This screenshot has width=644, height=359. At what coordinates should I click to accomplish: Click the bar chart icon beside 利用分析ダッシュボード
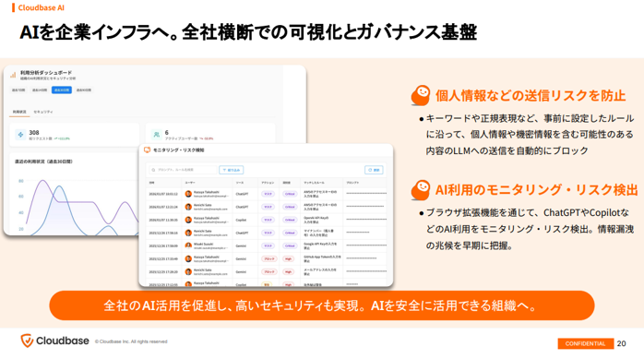(13, 75)
